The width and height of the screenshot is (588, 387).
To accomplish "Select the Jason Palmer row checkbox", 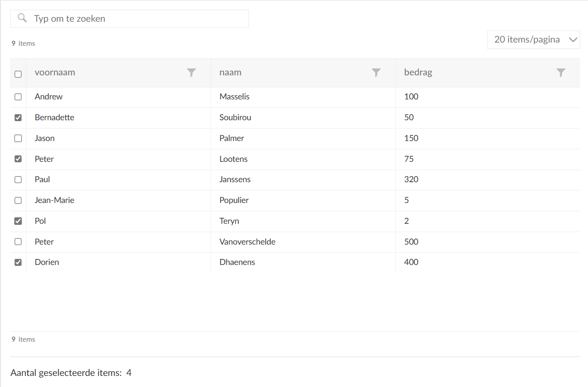I will [x=18, y=138].
